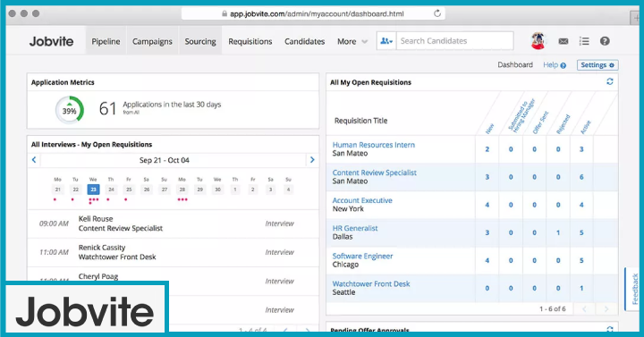This screenshot has width=644, height=337.
Task: Go to Requisitions in the nav bar
Action: tap(250, 41)
